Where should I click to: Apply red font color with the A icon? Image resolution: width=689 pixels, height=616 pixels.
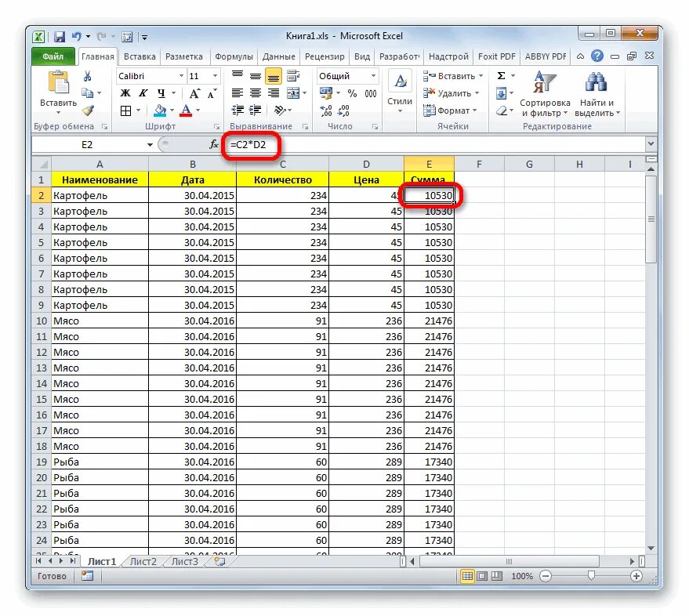tap(187, 111)
